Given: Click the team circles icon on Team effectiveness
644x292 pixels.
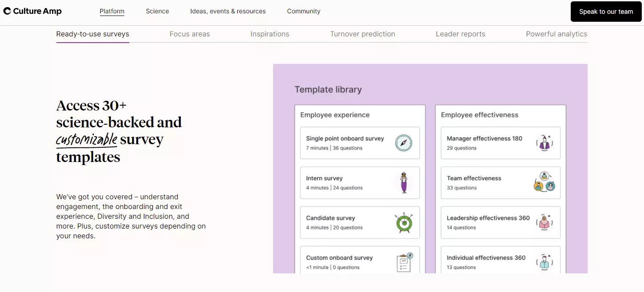Looking at the screenshot, I should click(x=545, y=182).
